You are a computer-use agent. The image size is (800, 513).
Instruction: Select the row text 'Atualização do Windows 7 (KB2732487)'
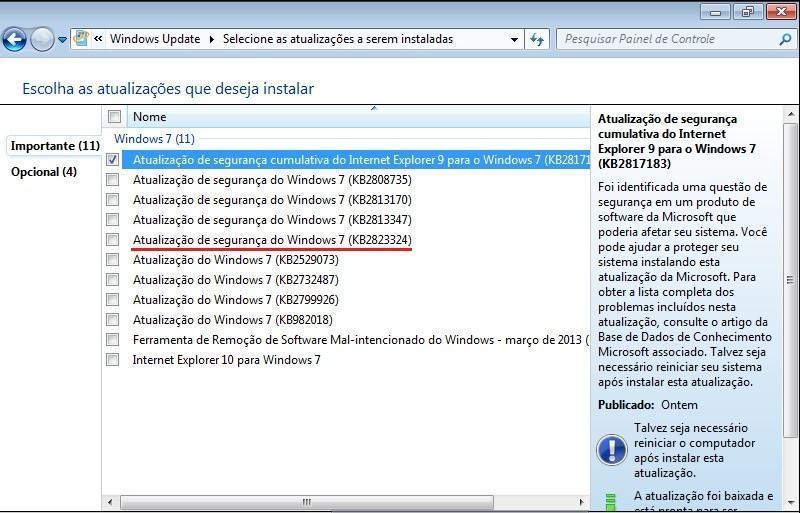[x=236, y=280]
